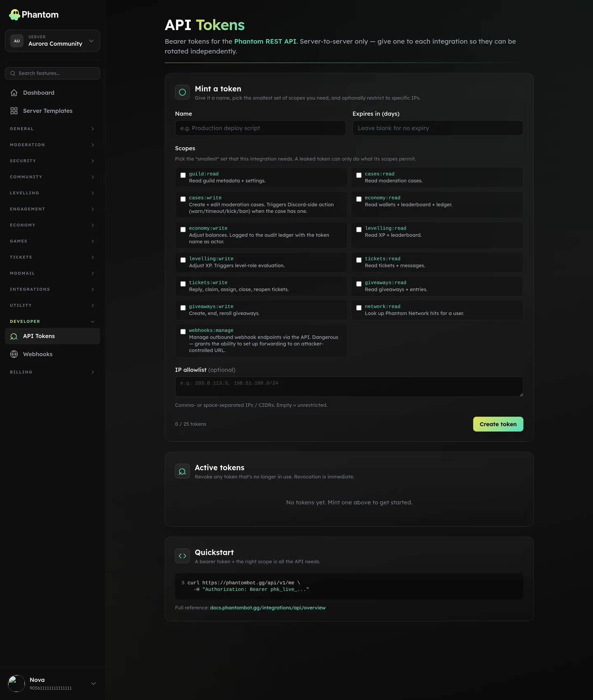Screen dimensions: 593x700
Task: Click the search magnifier icon
Action: pyautogui.click(x=13, y=73)
